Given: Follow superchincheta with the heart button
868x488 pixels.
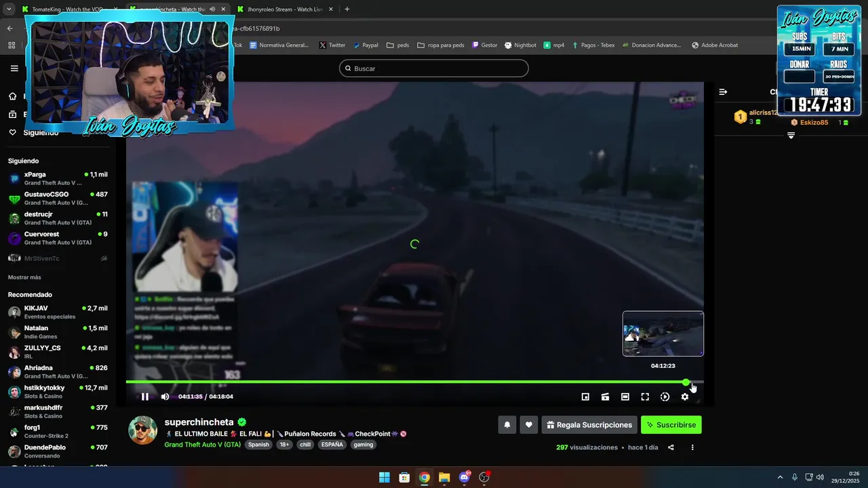Looking at the screenshot, I should click(x=529, y=425).
